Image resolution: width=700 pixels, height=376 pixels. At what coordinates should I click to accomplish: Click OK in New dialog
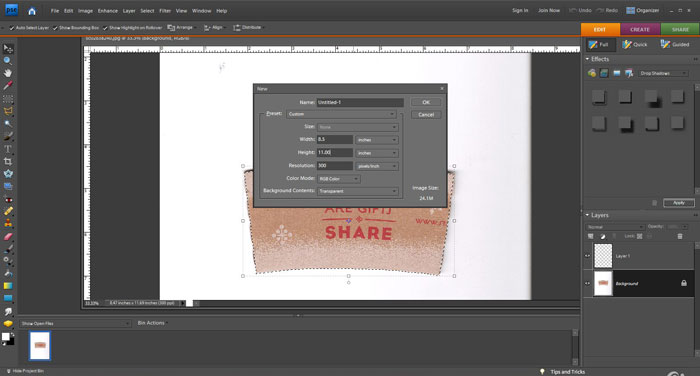tap(426, 102)
